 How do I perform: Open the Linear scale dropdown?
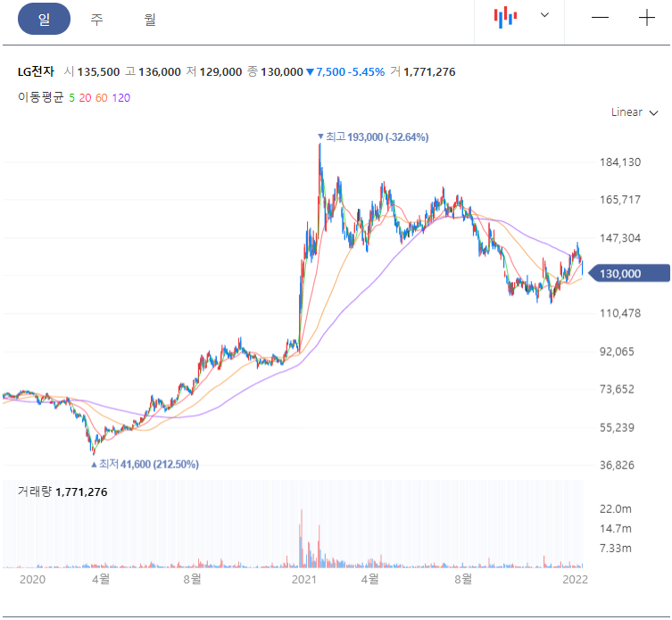(635, 112)
